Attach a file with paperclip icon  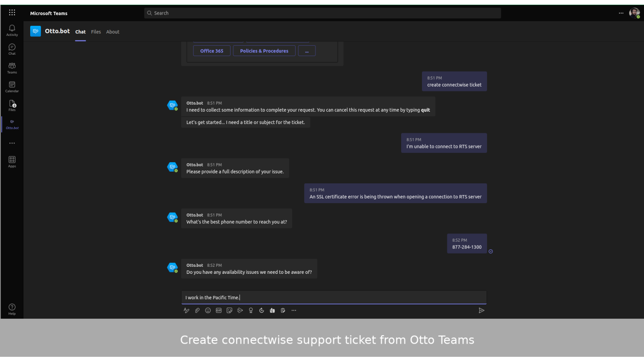tap(197, 310)
